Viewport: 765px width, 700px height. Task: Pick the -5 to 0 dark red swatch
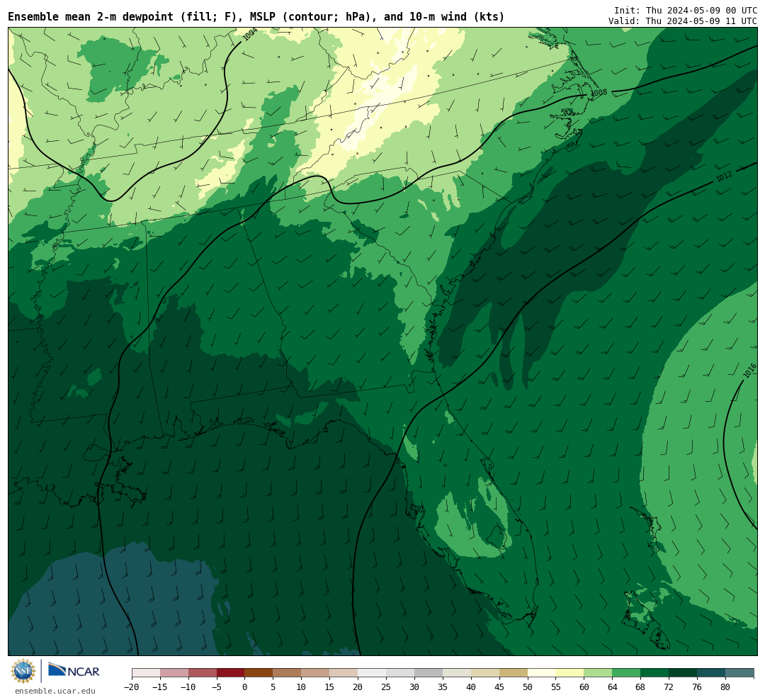(x=231, y=673)
